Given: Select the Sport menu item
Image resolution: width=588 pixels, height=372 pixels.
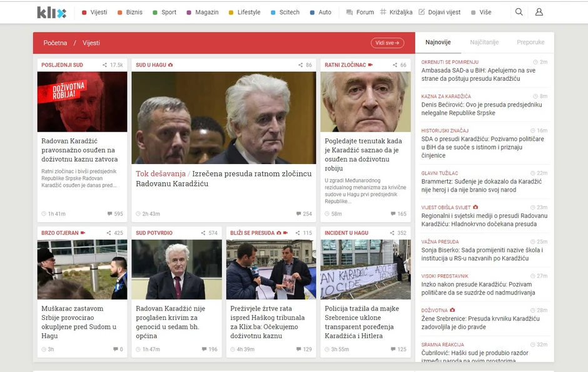Looking at the screenshot, I should [x=169, y=12].
